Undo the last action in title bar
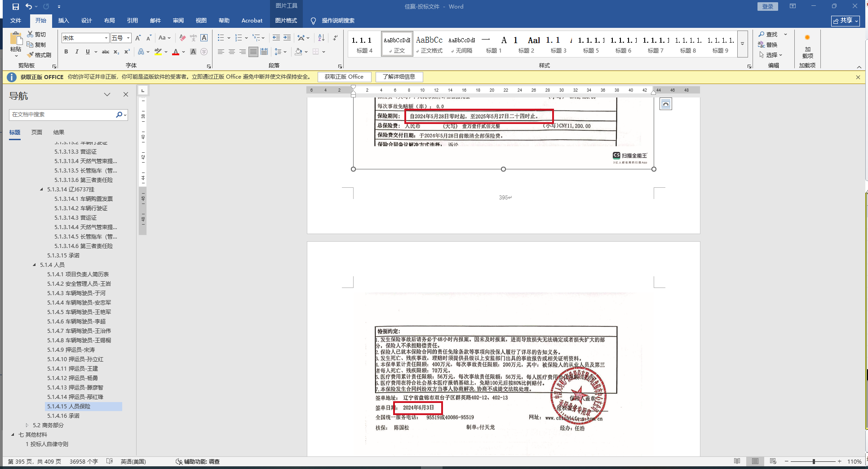 29,7
